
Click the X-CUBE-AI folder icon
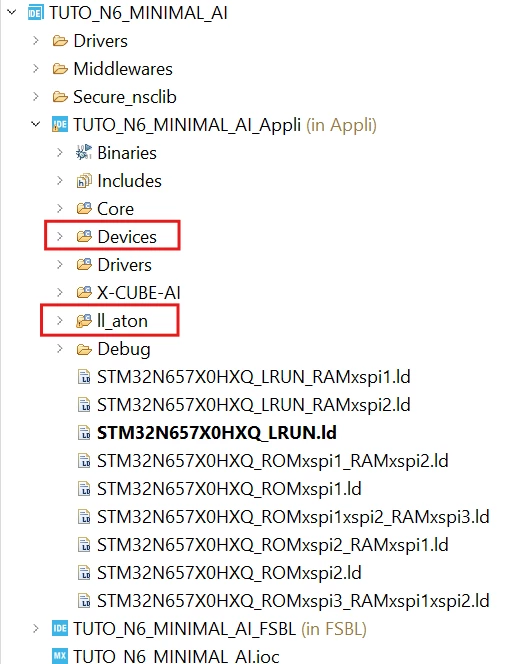[84, 293]
